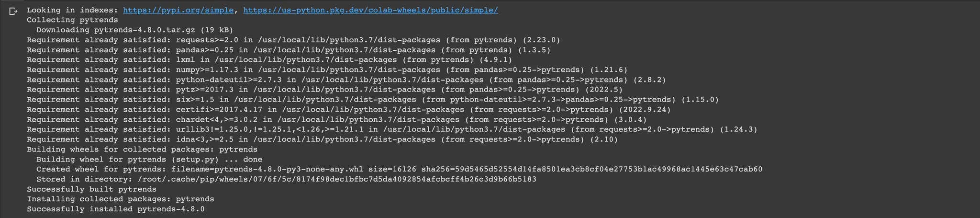Open the colab-wheels public simple link

[370, 10]
